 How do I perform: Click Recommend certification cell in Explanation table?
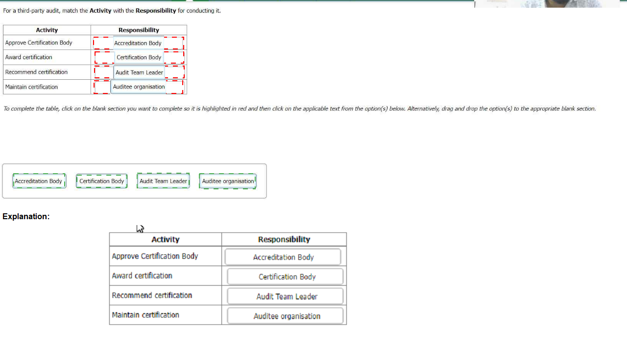click(165, 296)
